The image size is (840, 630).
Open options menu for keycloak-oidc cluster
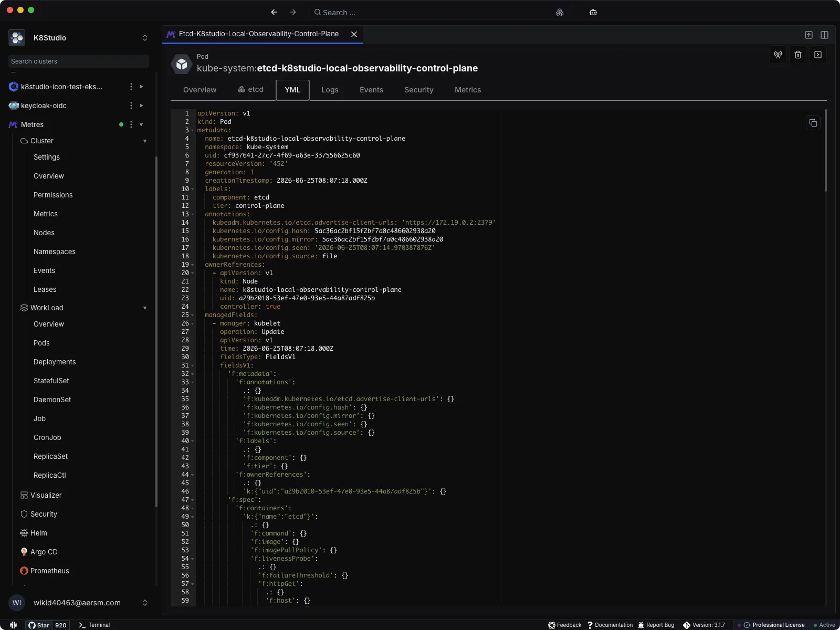coord(131,106)
